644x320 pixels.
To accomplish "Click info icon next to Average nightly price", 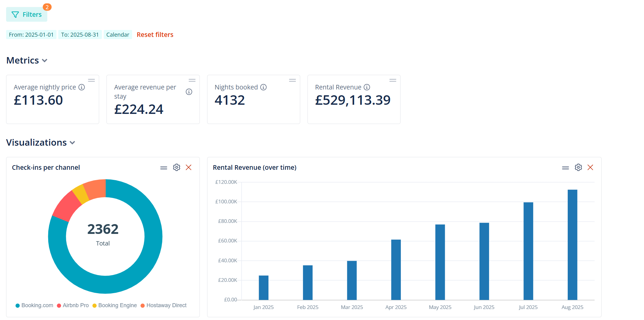I will [x=81, y=87].
